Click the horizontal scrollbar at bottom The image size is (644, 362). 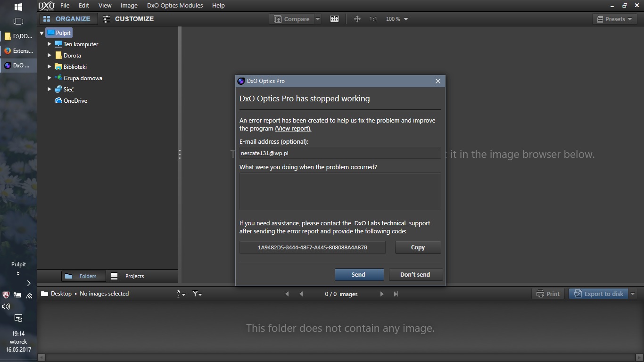pyautogui.click(x=339, y=358)
